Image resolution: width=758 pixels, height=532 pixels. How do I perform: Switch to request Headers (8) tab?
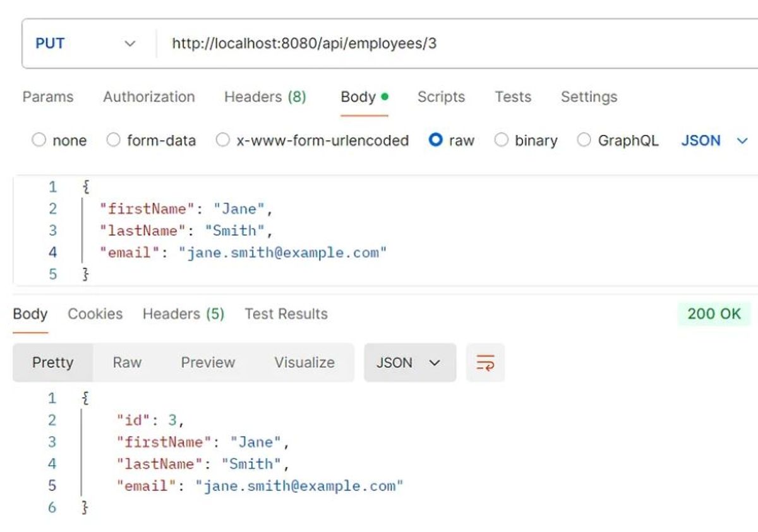point(265,97)
